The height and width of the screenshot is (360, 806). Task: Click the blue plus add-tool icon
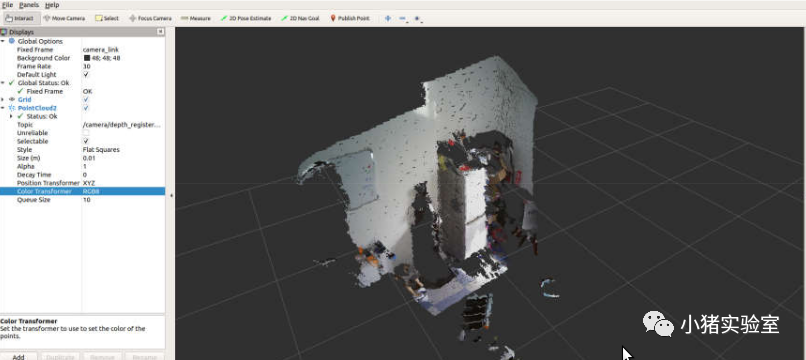tap(388, 18)
